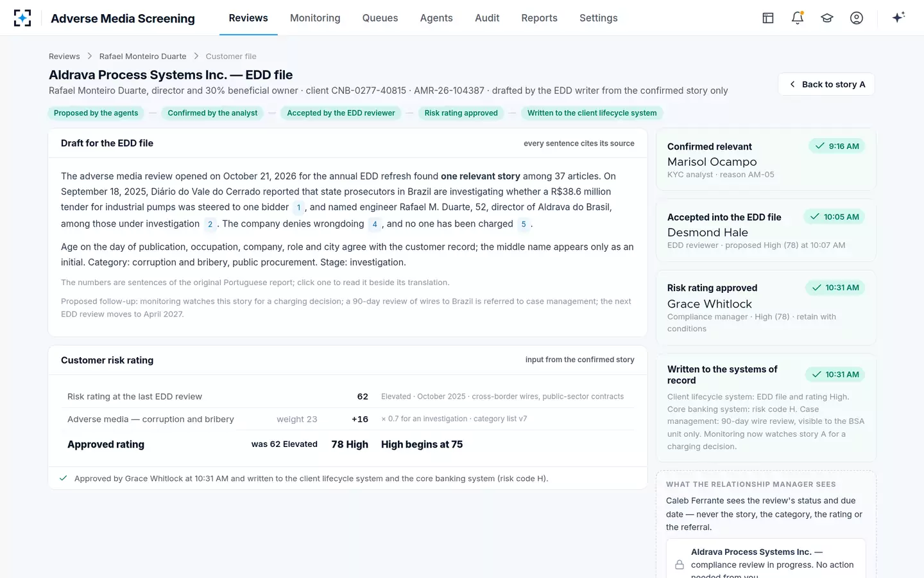This screenshot has width=924, height=578.
Task: Select the Confirmed by the analyst stage
Action: coord(212,113)
